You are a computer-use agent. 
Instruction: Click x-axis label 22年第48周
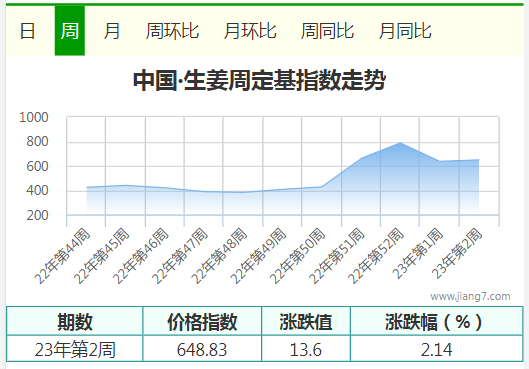pyautogui.click(x=219, y=256)
